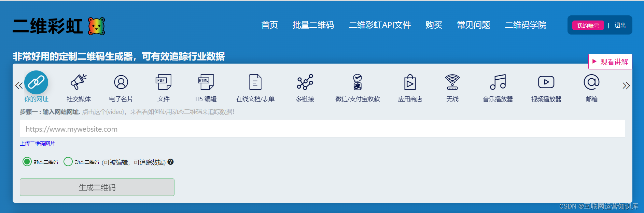Select the 微信/支付宝收款 payment icon
The image size is (644, 213).
tap(358, 82)
